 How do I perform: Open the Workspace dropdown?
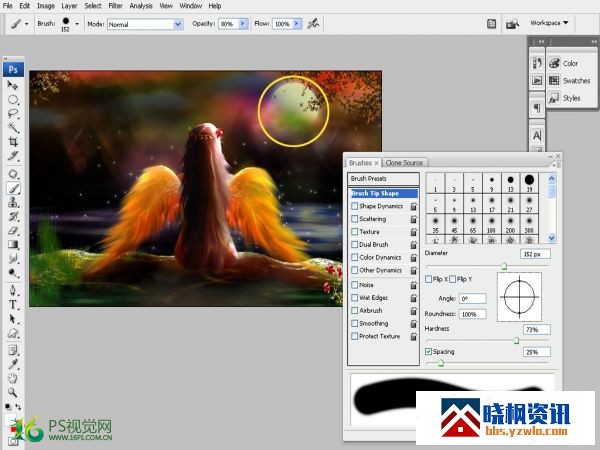click(549, 23)
